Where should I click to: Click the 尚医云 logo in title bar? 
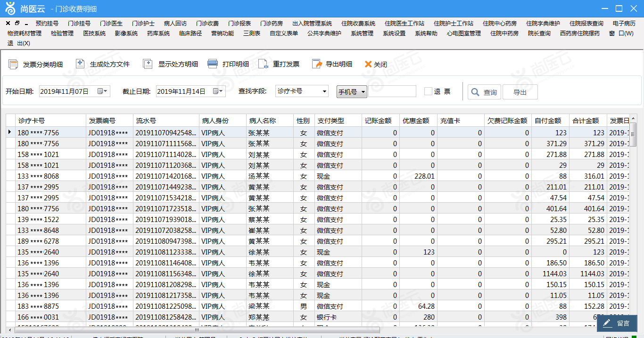[9, 8]
